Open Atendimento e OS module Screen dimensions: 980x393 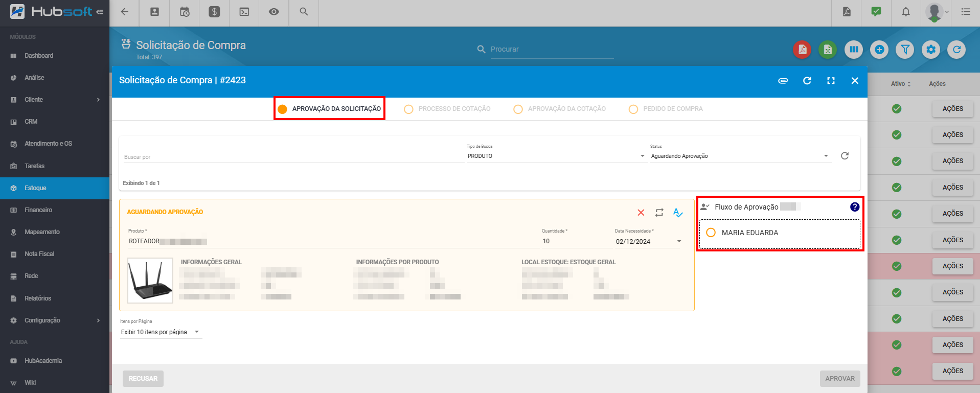click(x=55, y=144)
